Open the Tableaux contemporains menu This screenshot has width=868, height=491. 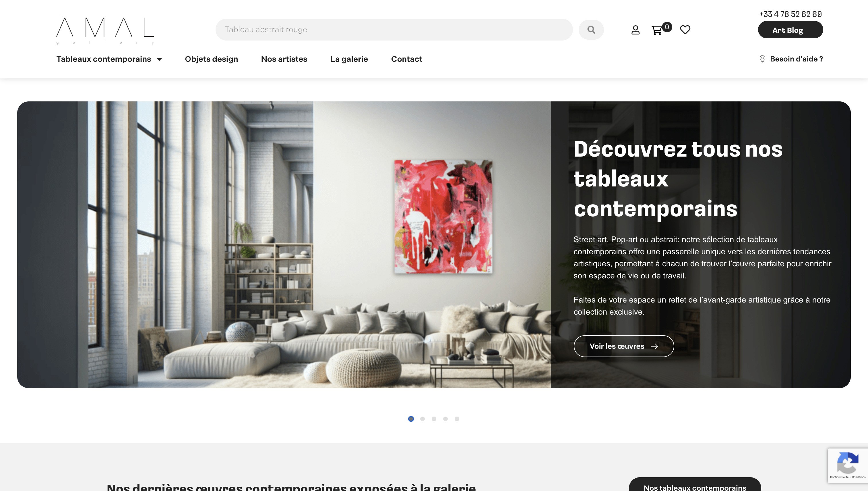[103, 59]
